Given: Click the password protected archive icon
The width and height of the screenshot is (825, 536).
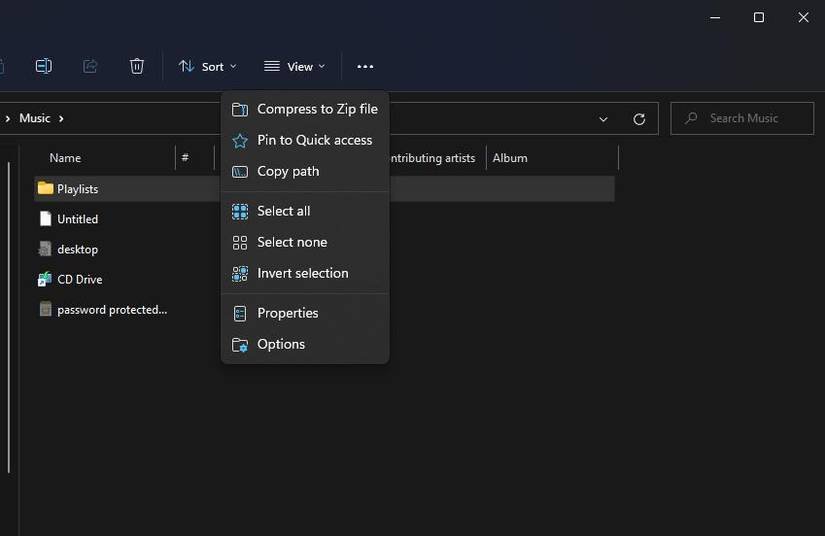Looking at the screenshot, I should click(x=45, y=310).
